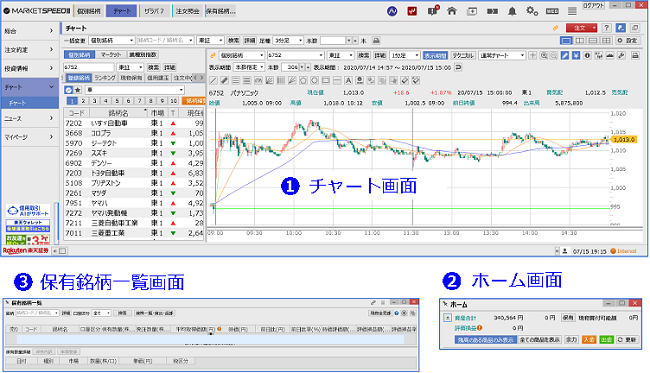Select the text annotation 'A' drawing tool
650x373 pixels.
click(348, 80)
